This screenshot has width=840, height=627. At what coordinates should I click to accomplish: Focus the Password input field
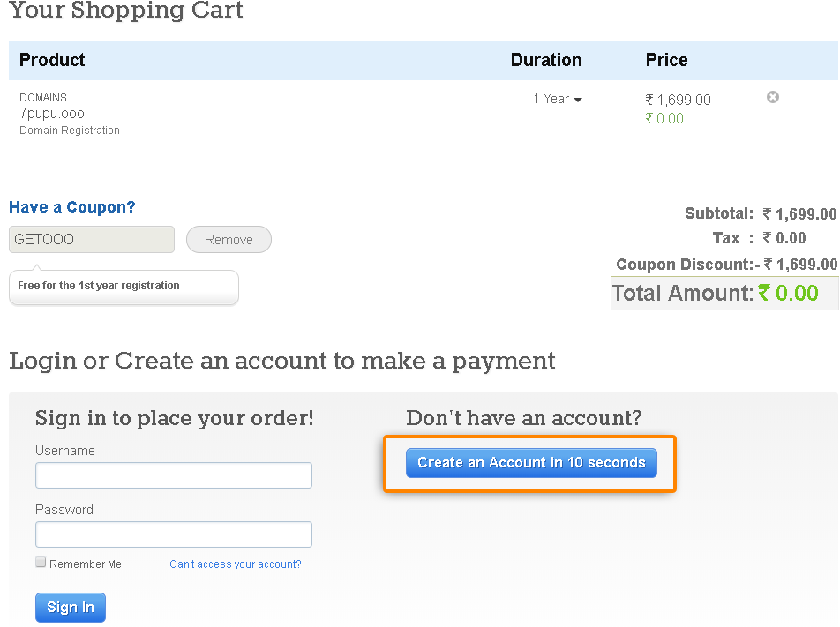click(174, 534)
